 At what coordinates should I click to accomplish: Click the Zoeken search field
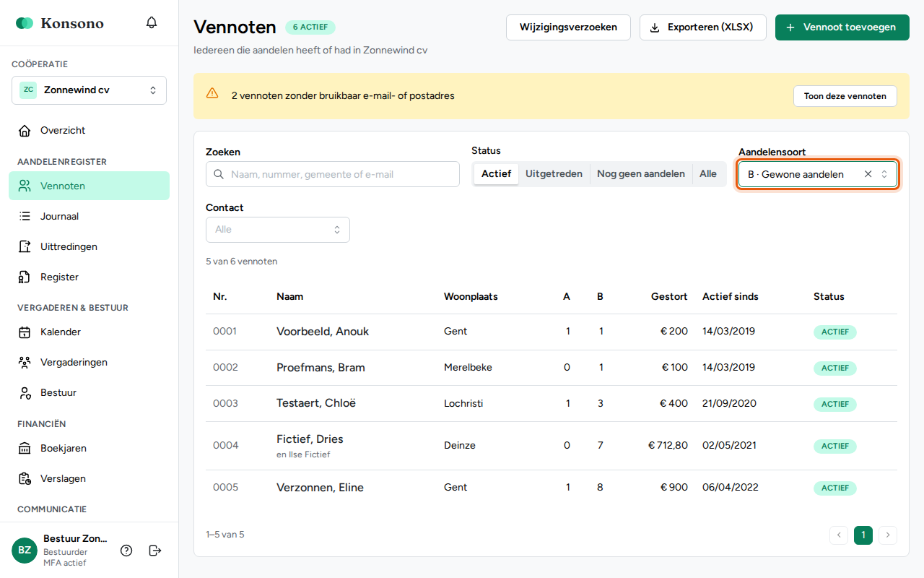(333, 174)
